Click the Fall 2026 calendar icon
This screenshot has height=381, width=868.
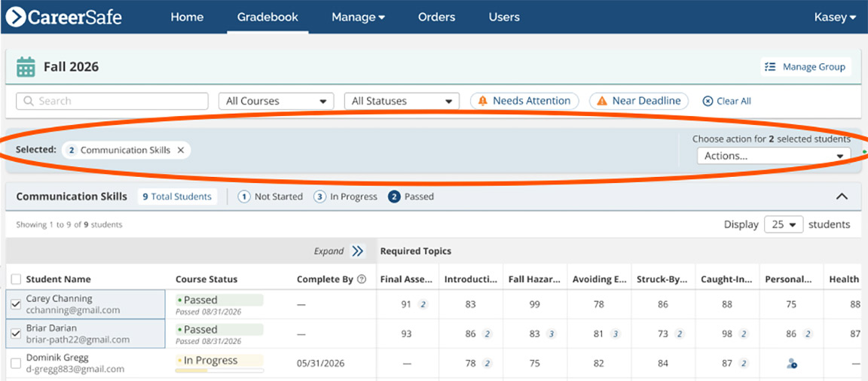(26, 67)
